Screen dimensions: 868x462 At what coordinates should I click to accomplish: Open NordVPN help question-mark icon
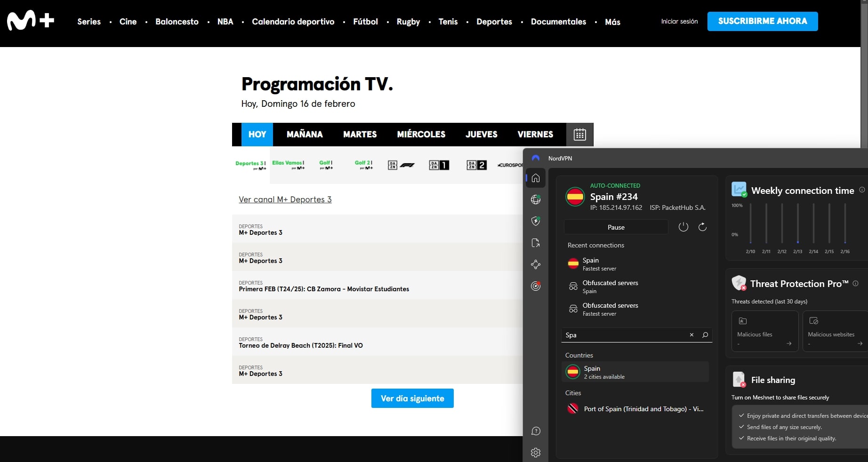536,431
